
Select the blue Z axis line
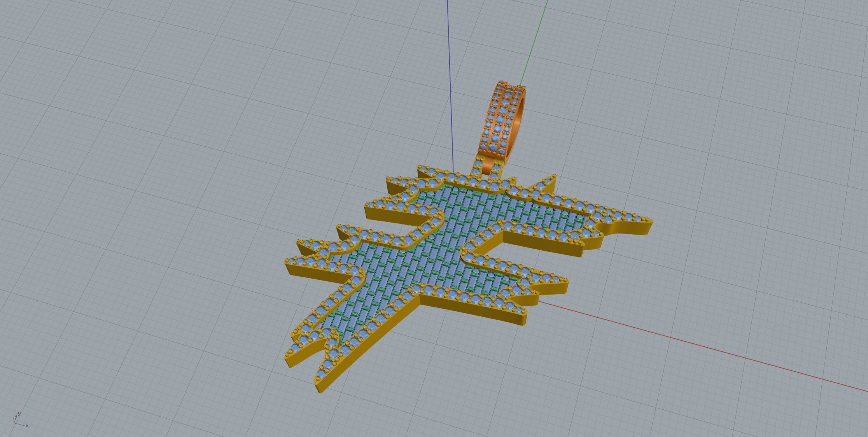pos(450,86)
